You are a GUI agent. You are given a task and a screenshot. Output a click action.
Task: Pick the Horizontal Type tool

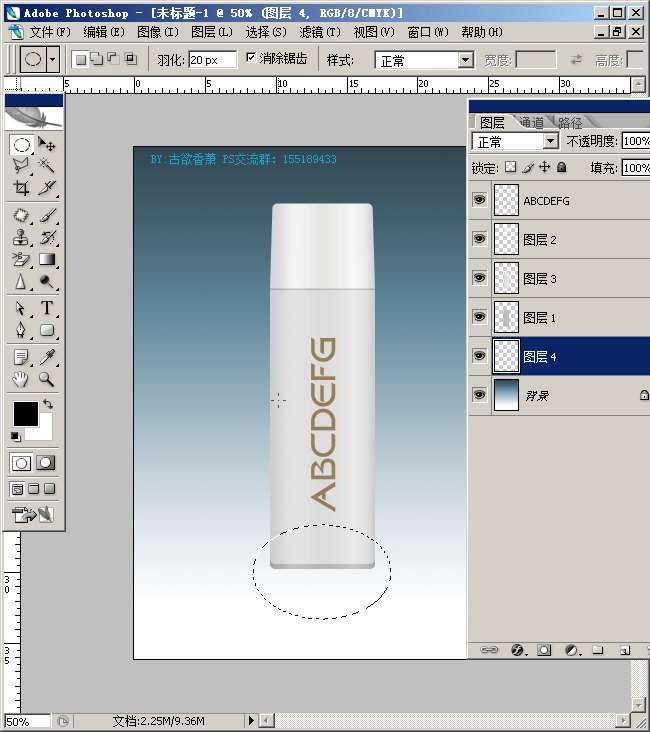[x=46, y=308]
